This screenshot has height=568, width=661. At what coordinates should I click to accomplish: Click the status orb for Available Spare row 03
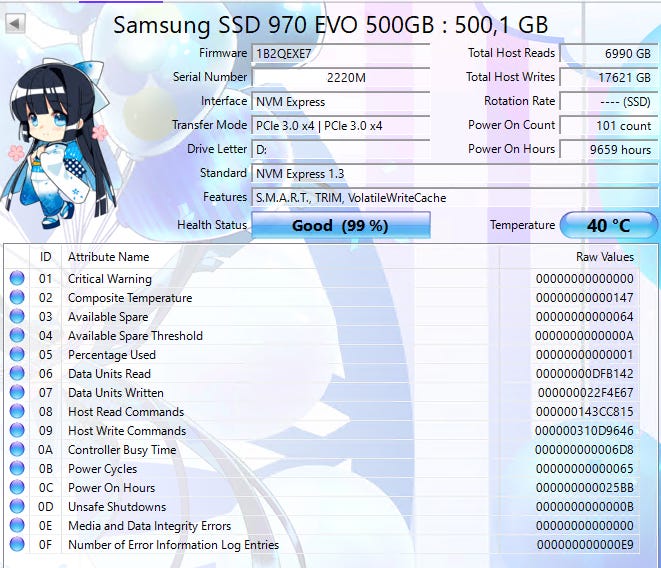click(17, 316)
